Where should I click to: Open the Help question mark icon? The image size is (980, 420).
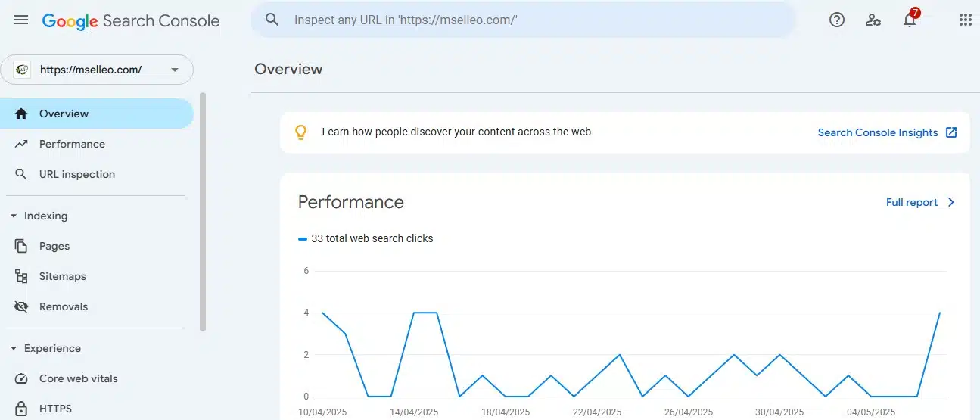pos(837,20)
